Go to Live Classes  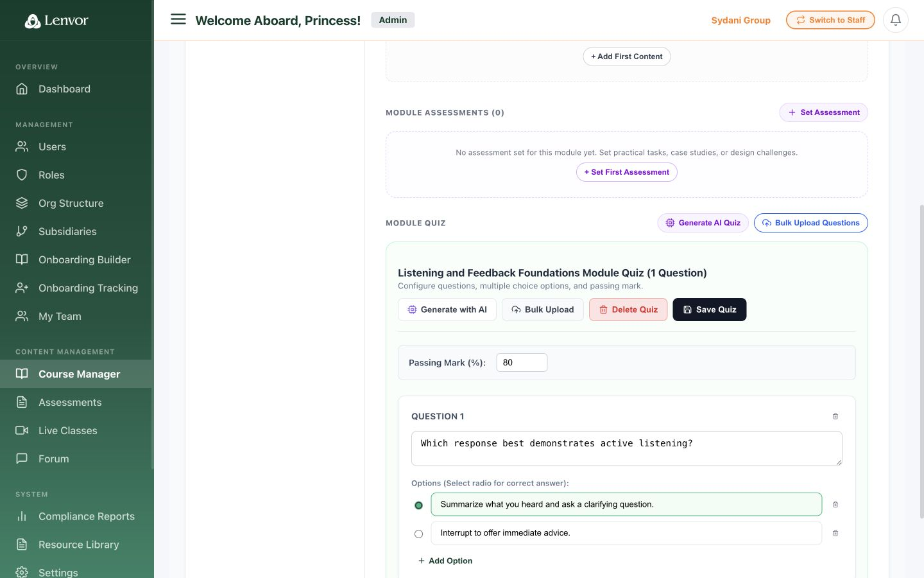[76, 430]
